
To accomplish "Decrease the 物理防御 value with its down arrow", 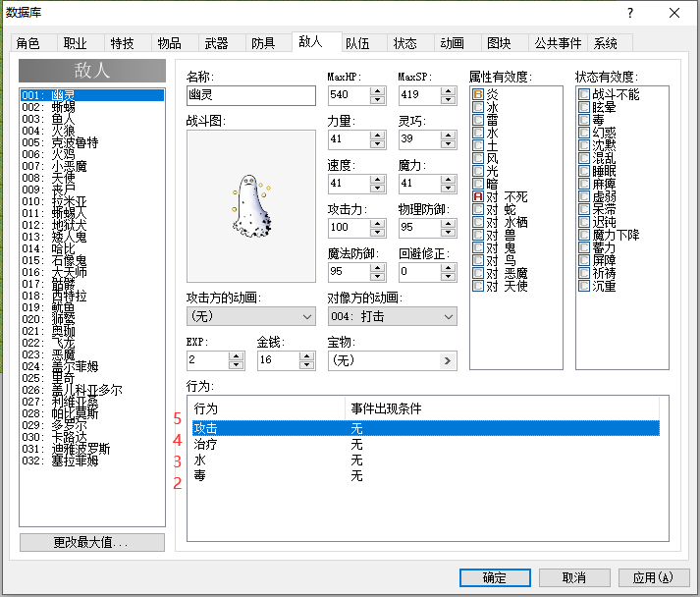I will coord(448,232).
